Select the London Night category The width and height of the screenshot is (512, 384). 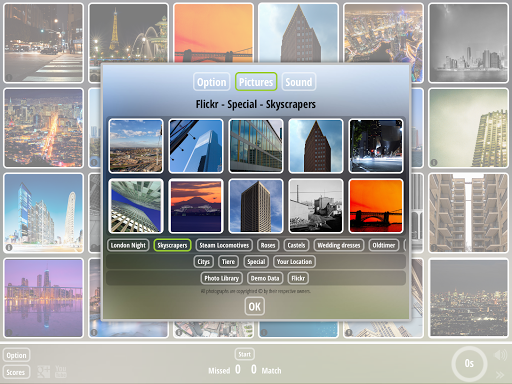pyautogui.click(x=128, y=245)
